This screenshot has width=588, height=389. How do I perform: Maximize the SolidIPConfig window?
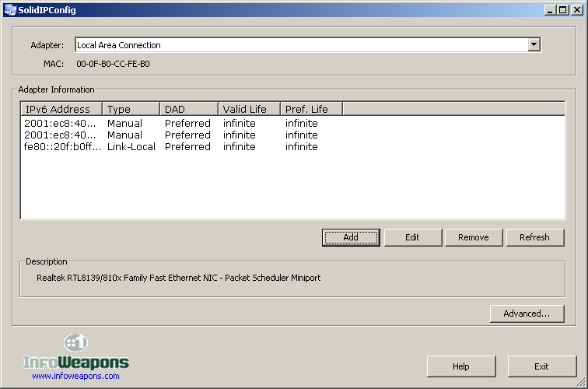coord(563,10)
